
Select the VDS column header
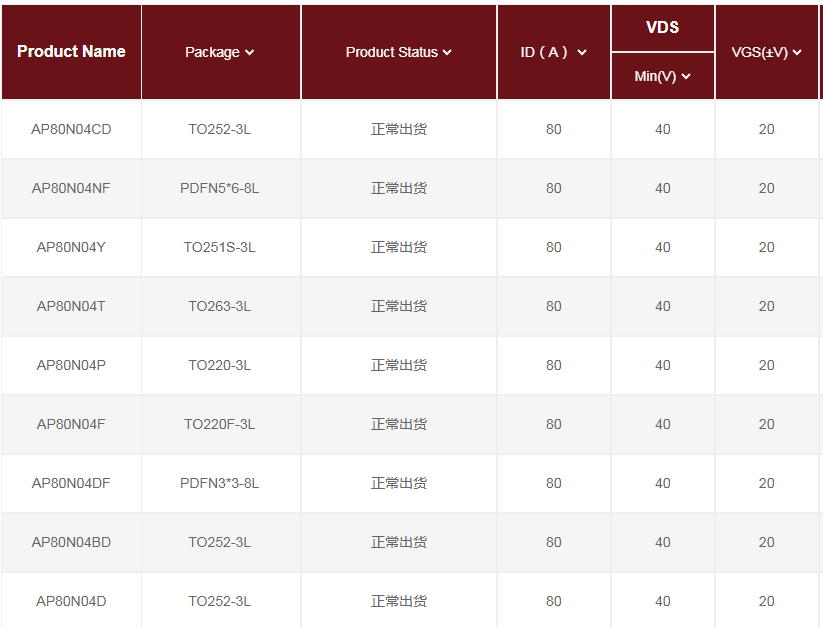click(x=662, y=28)
